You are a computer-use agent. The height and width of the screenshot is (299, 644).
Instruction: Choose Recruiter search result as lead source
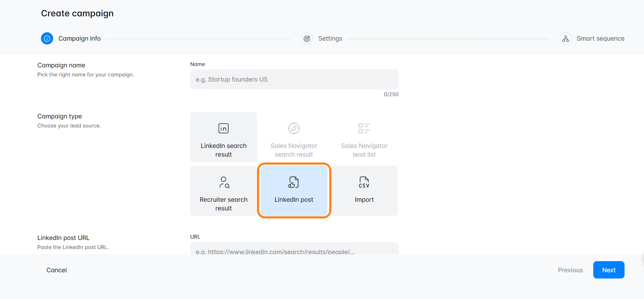pyautogui.click(x=223, y=204)
